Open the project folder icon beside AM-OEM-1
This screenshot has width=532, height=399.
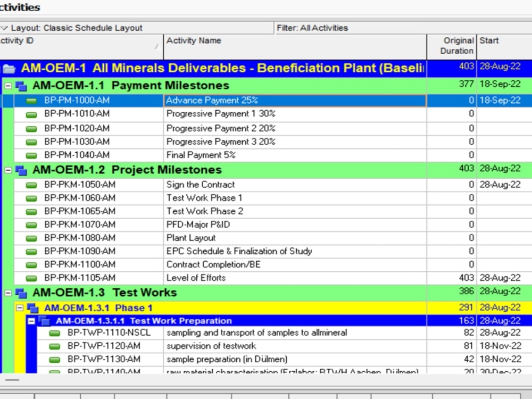tap(9, 68)
